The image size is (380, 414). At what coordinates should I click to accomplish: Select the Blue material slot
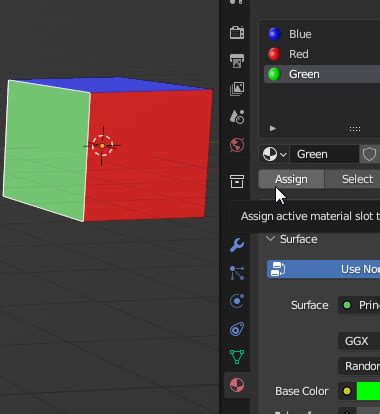pos(322,34)
